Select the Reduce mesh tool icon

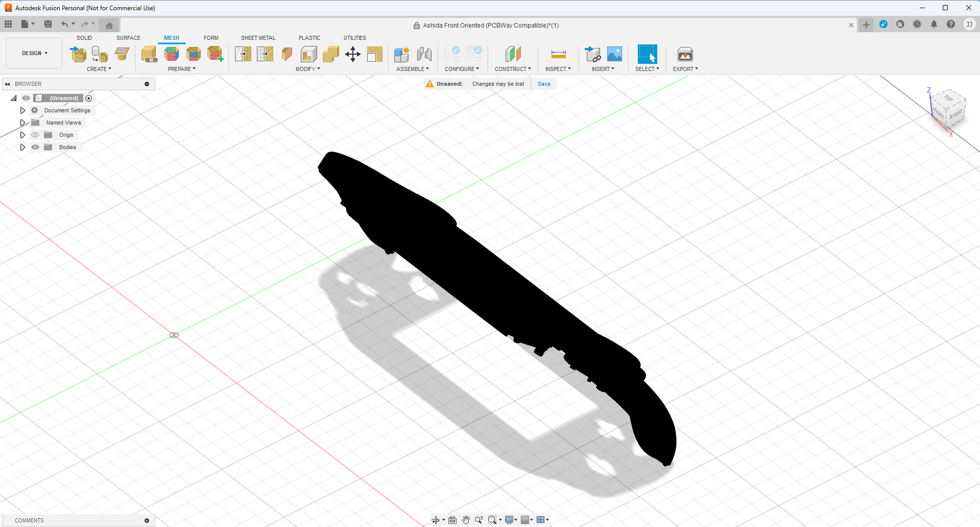coord(265,54)
